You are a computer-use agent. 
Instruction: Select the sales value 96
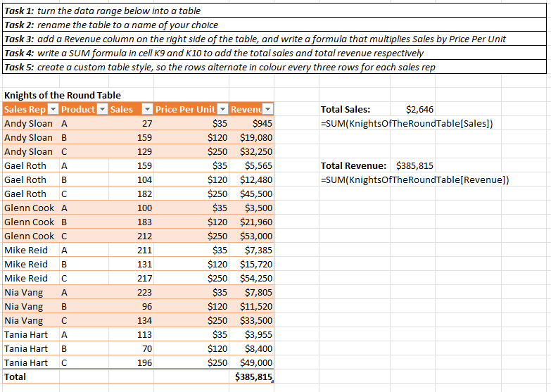point(131,306)
